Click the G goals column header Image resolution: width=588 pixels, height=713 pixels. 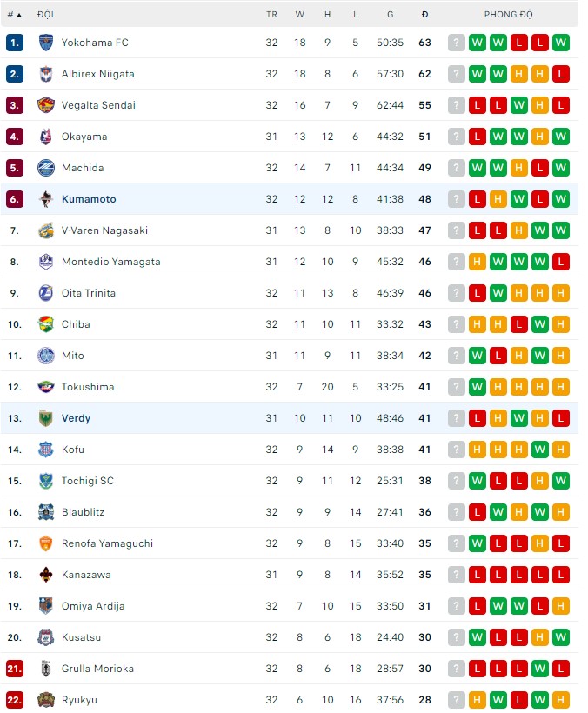click(x=391, y=15)
